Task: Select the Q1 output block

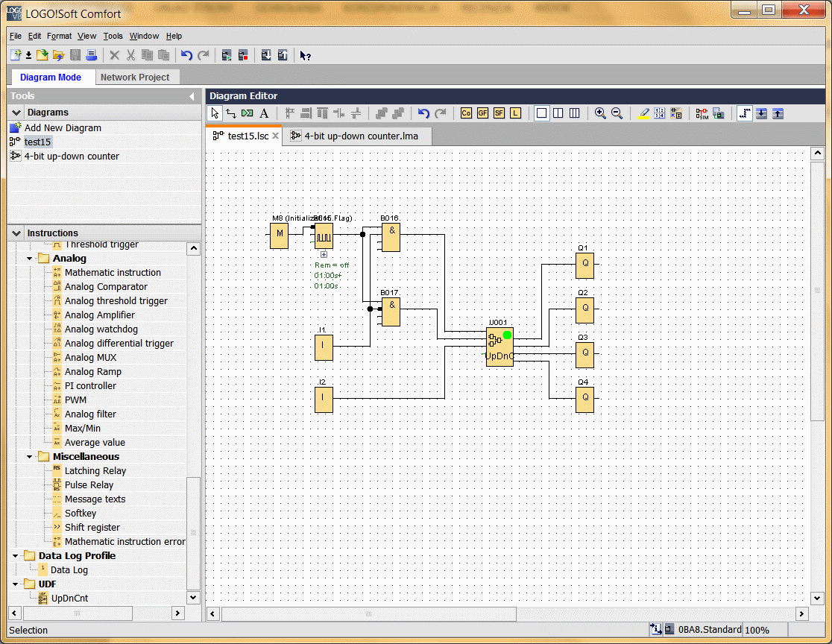Action: click(584, 265)
